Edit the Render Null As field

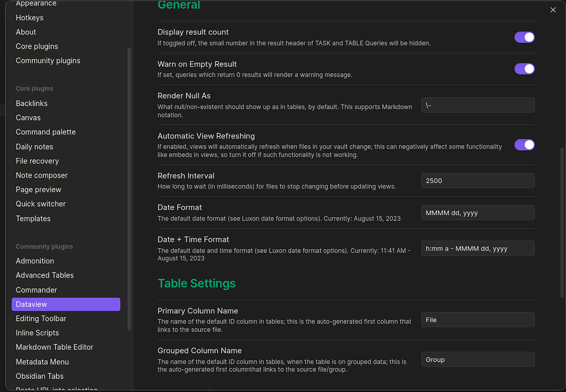click(477, 105)
